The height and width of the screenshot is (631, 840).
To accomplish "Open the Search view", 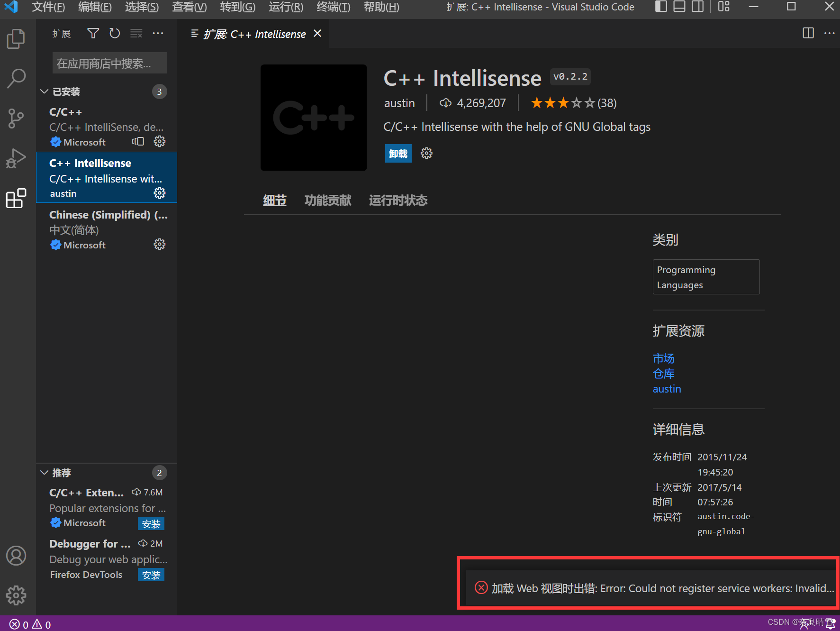I will 16,79.
